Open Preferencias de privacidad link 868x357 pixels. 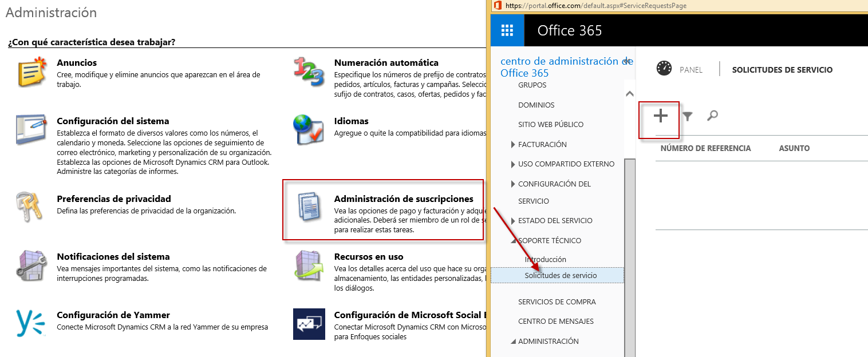(114, 199)
